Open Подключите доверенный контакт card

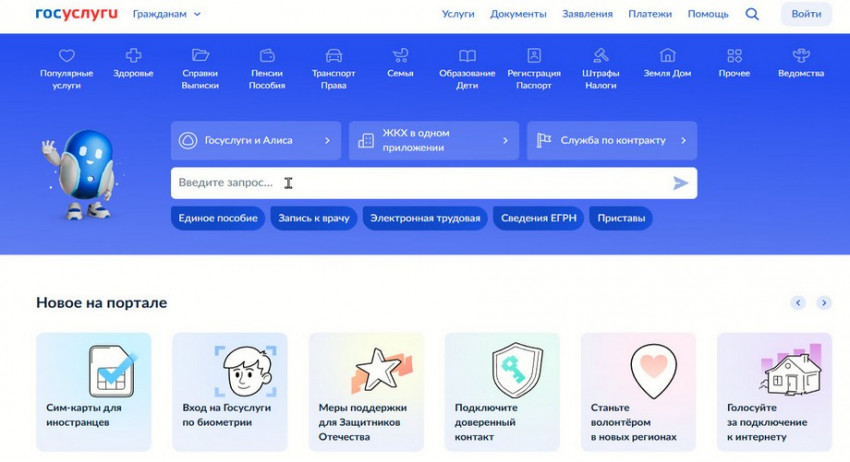502,392
